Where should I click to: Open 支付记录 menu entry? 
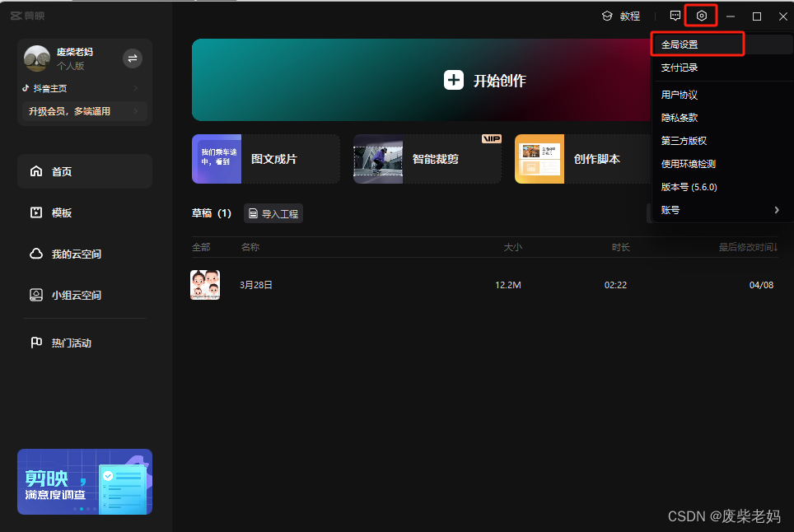pos(680,68)
